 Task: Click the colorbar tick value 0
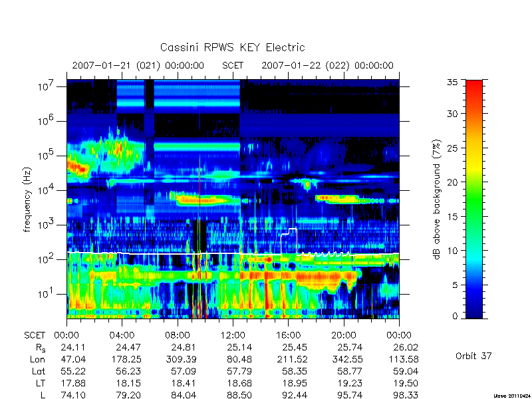click(455, 317)
